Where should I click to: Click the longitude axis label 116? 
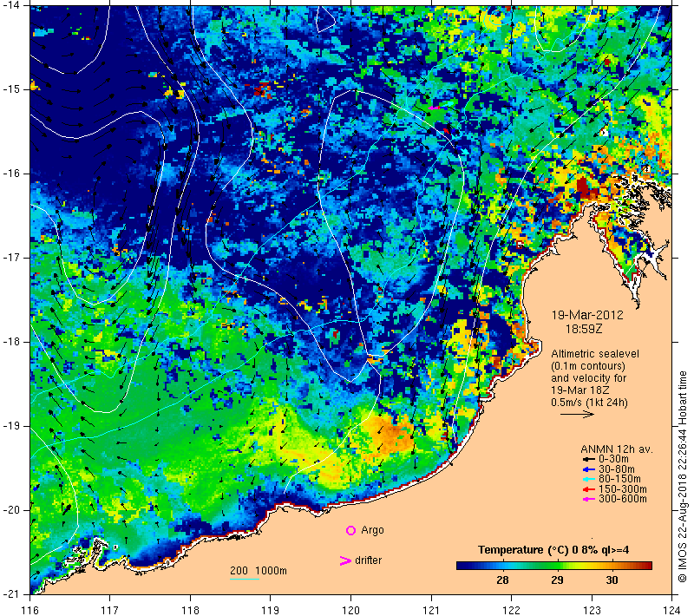(x=30, y=610)
